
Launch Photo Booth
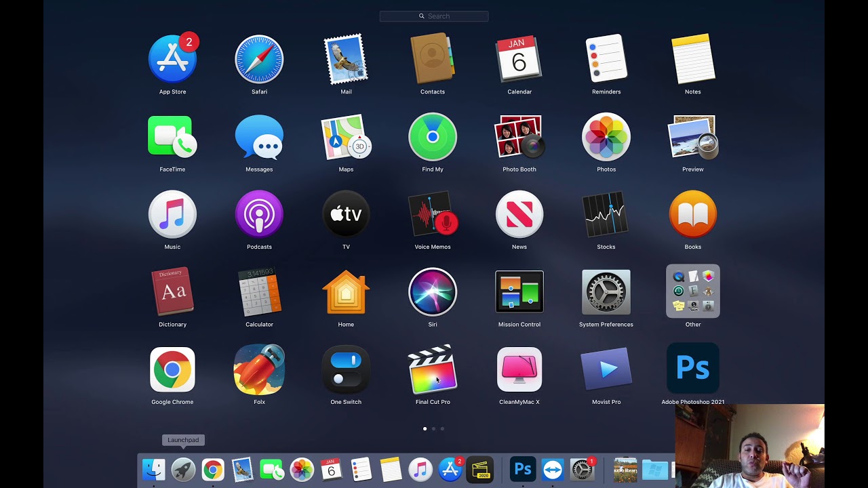pyautogui.click(x=519, y=137)
